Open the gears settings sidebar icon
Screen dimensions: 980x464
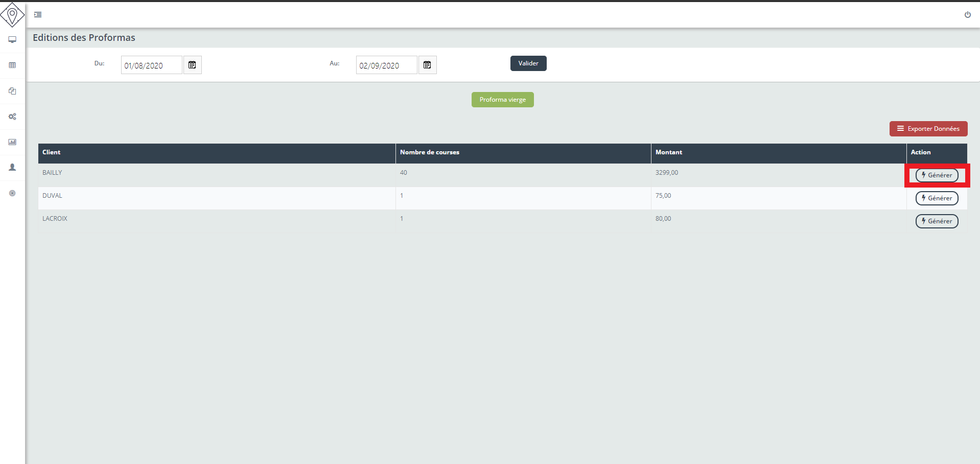(x=12, y=117)
